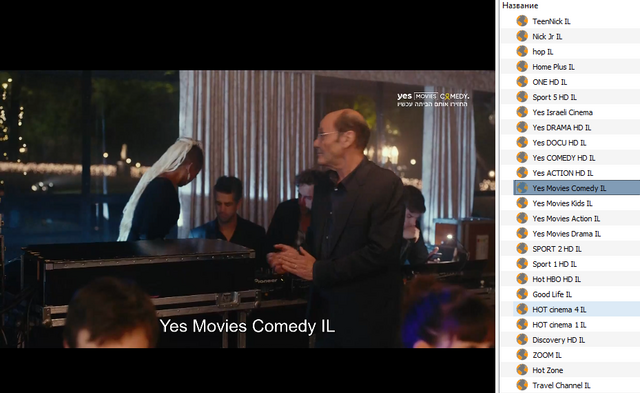Choose the hop IL channel

[x=542, y=51]
